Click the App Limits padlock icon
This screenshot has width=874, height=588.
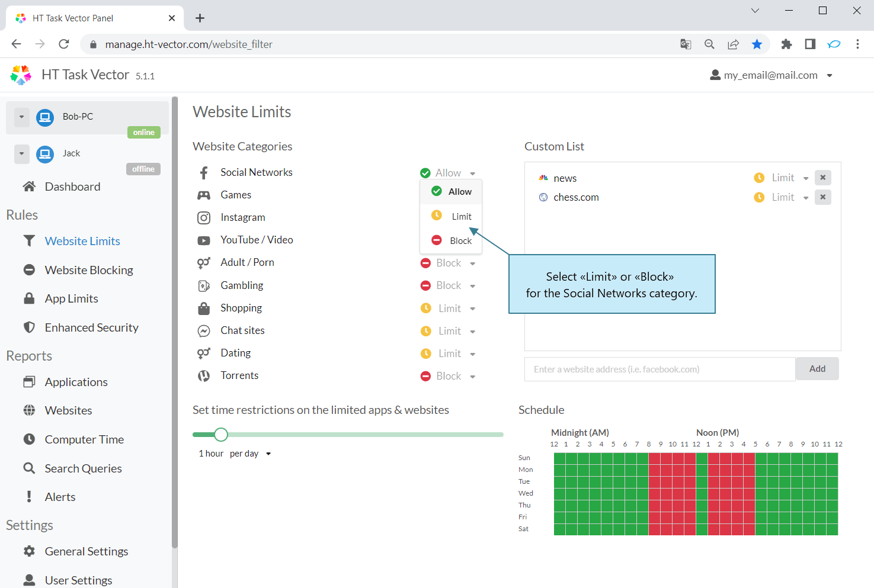(x=29, y=298)
